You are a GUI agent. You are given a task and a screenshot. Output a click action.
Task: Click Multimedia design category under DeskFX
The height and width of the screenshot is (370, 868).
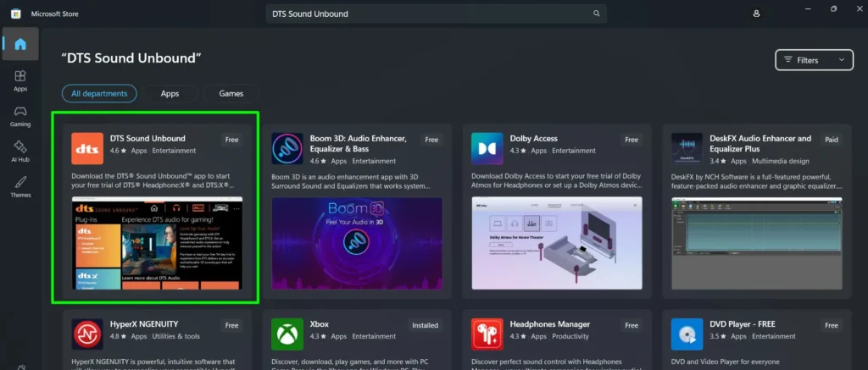coord(781,162)
